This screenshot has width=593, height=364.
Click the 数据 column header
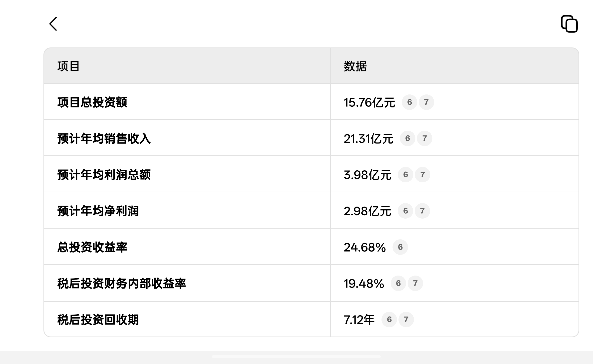[x=355, y=66]
